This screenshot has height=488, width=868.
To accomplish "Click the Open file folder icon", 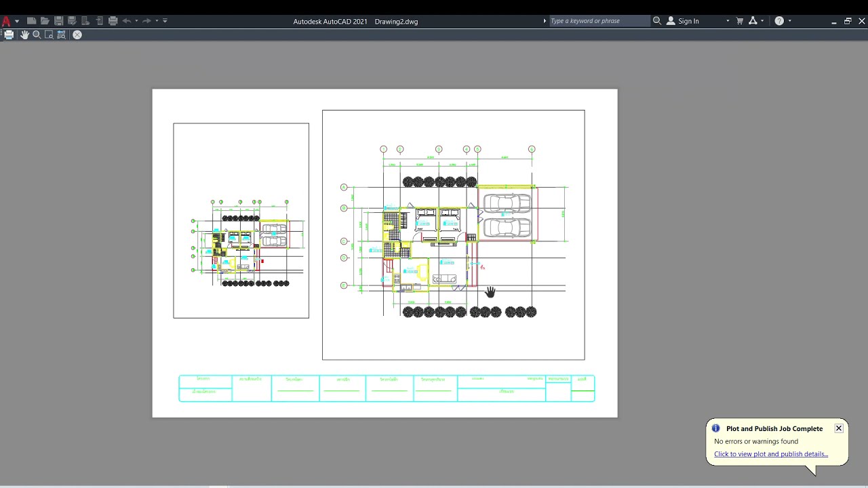I will coord(45,21).
